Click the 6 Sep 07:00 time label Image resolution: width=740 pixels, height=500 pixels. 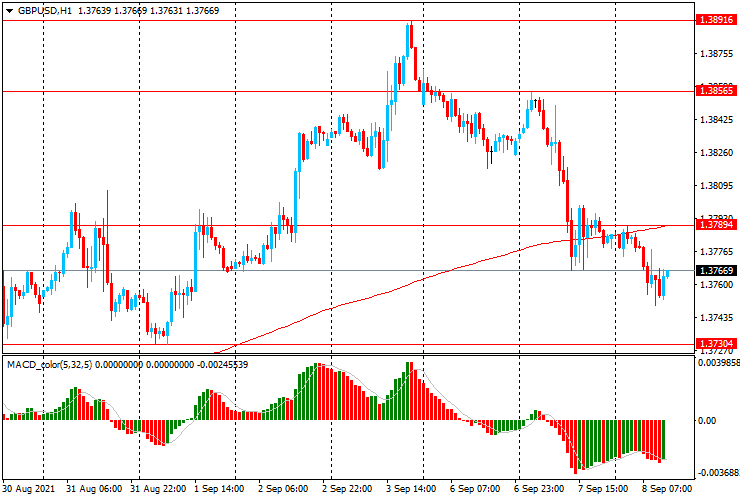(475, 489)
